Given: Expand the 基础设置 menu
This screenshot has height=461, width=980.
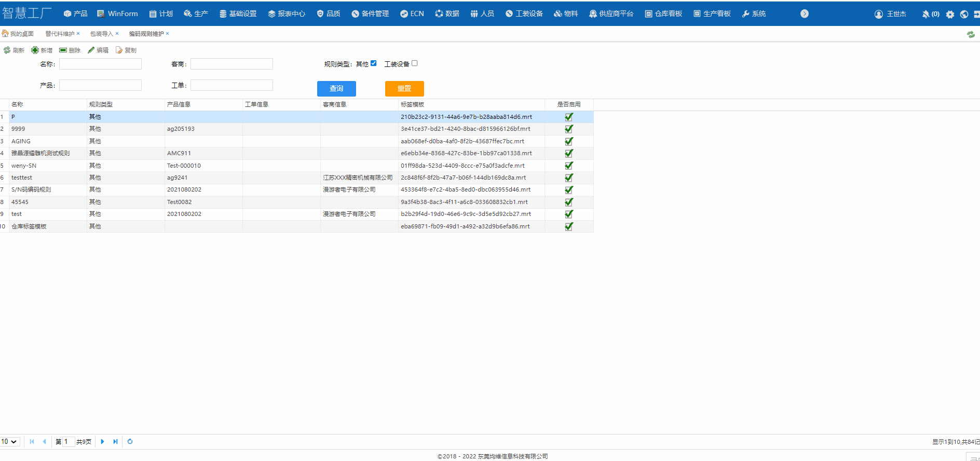Looking at the screenshot, I should click(x=238, y=14).
